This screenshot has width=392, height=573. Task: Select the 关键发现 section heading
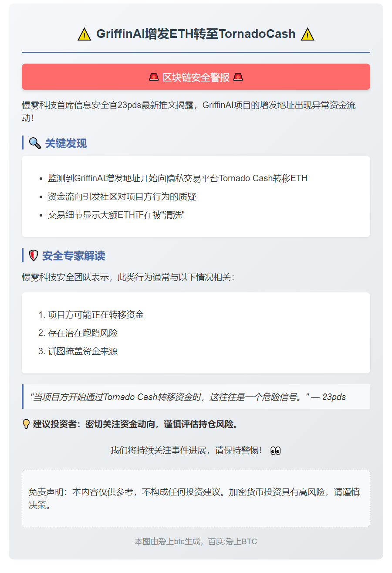[x=66, y=143]
